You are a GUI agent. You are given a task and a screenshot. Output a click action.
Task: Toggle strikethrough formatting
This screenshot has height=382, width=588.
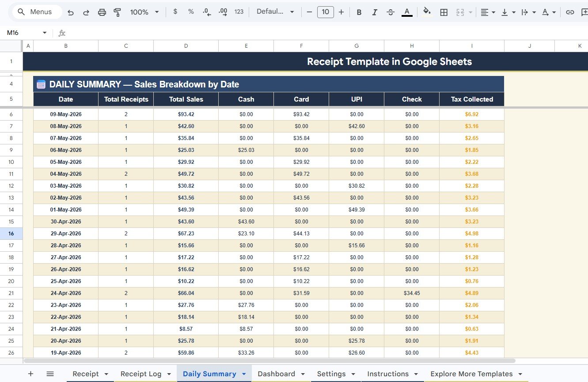point(391,12)
